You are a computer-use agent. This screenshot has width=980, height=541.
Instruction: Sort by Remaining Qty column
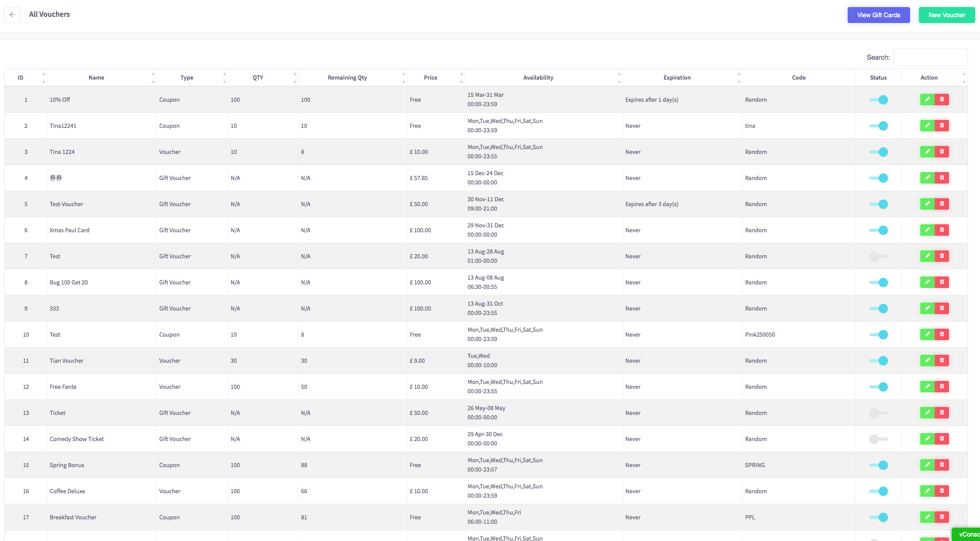(353, 77)
